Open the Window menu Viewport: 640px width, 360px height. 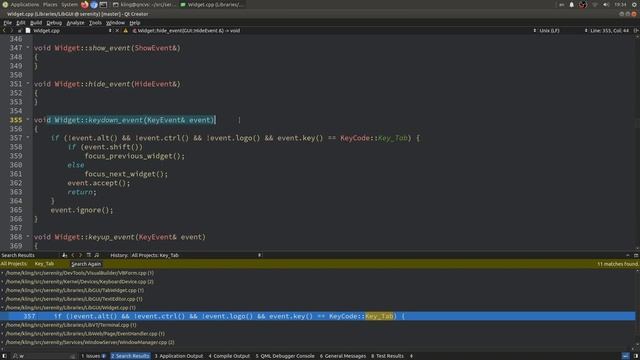pyautogui.click(x=115, y=23)
